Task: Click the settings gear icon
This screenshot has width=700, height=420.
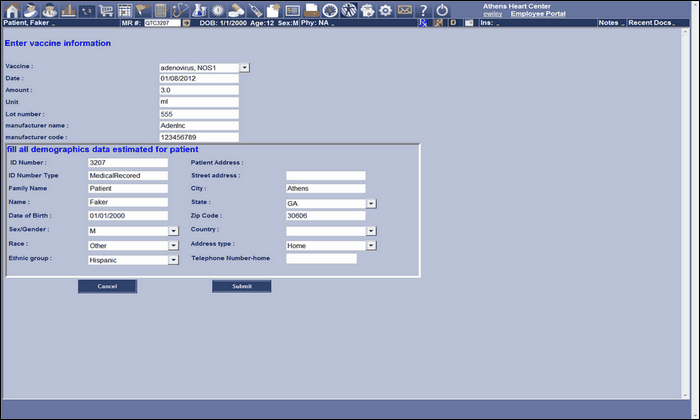Action: (385, 9)
